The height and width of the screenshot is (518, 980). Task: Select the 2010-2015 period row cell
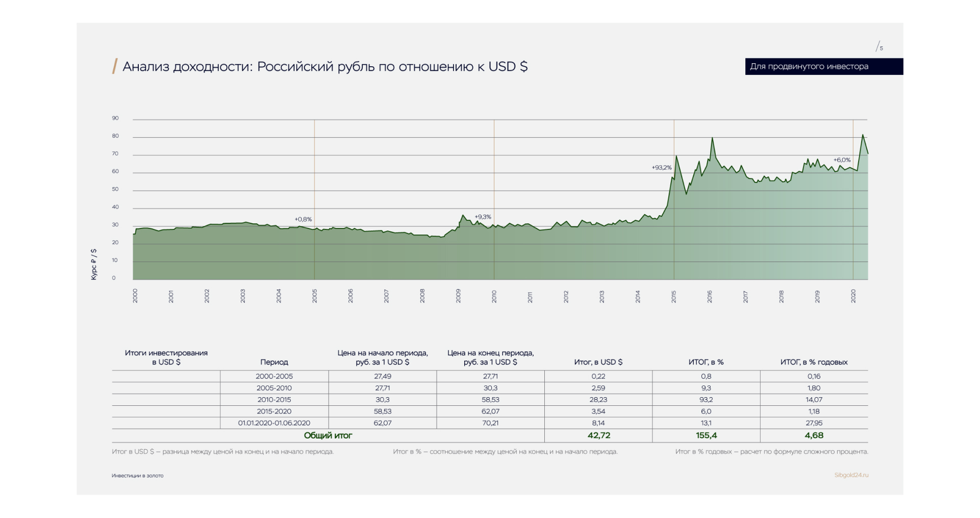(x=274, y=400)
